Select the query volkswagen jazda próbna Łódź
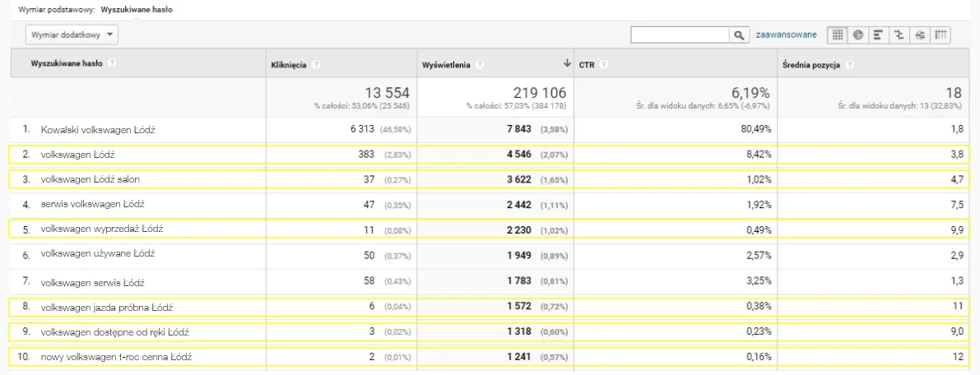 click(107, 308)
